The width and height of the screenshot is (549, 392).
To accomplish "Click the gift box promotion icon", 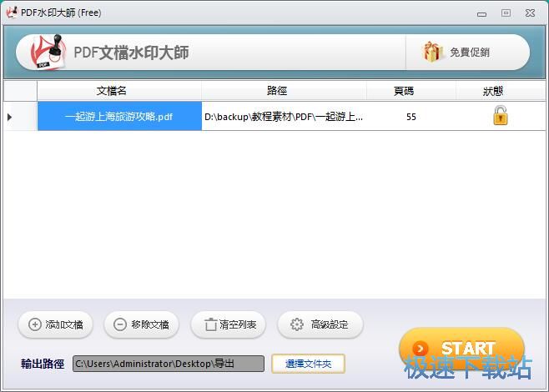I will coord(432,52).
